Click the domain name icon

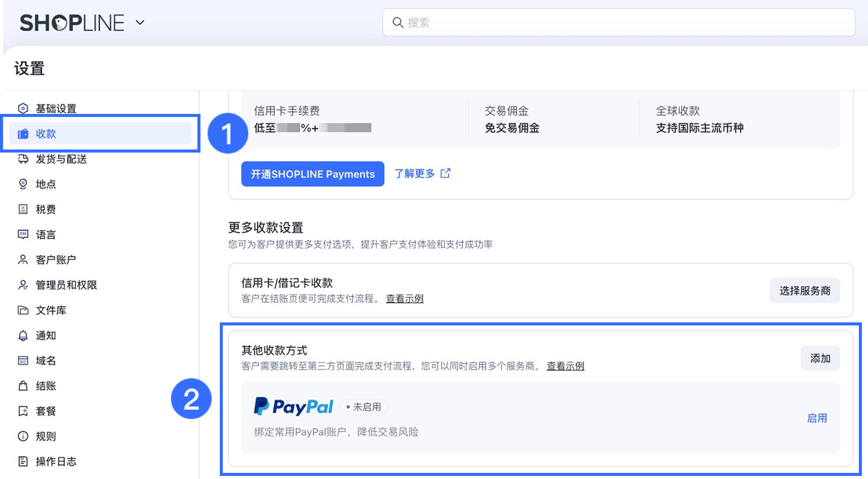[23, 361]
